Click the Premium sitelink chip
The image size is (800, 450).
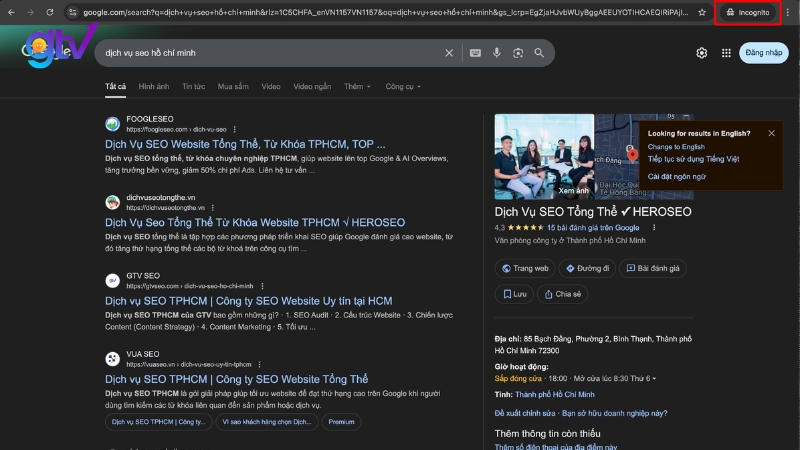341,422
